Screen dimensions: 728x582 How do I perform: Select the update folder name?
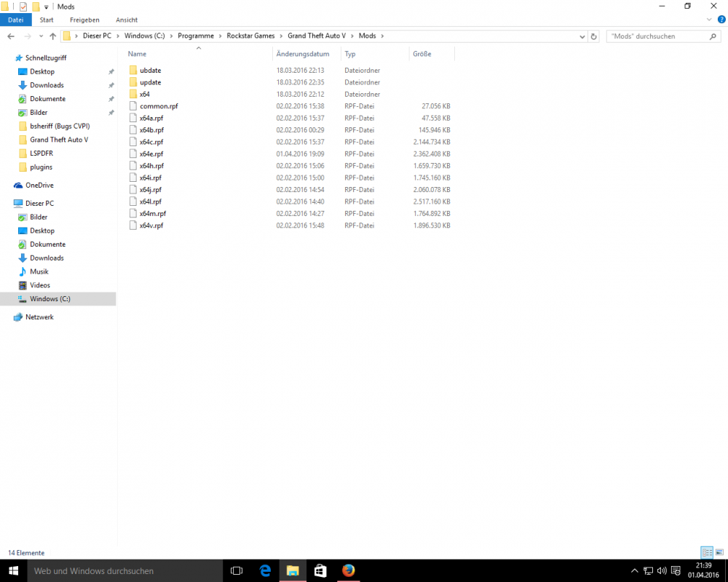(151, 82)
